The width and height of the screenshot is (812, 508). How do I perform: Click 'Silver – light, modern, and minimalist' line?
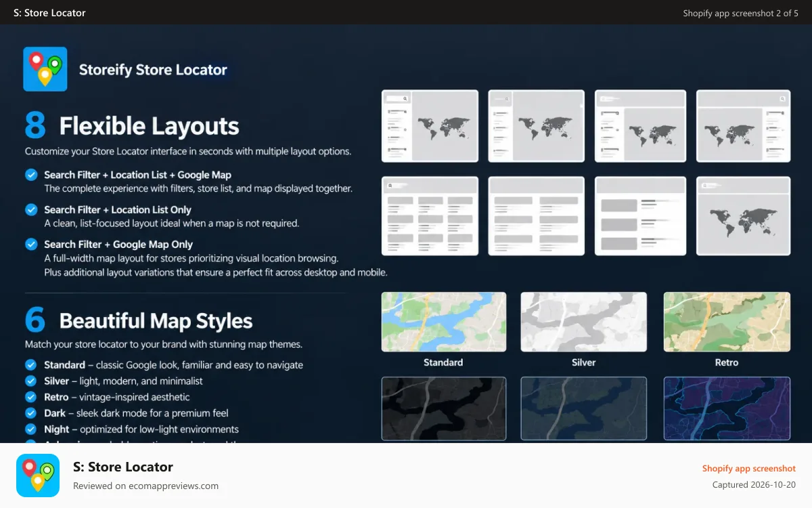point(123,381)
